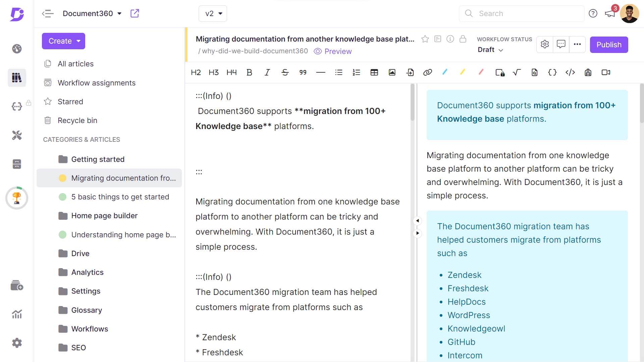This screenshot has width=644, height=362.
Task: Apply the yellow highlight marker
Action: pyautogui.click(x=463, y=72)
